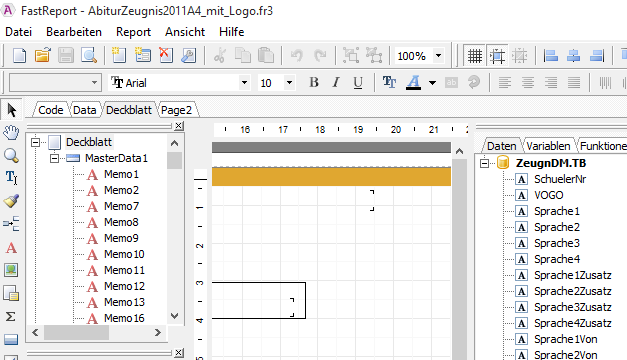Align horizontal centers of objects

click(574, 56)
